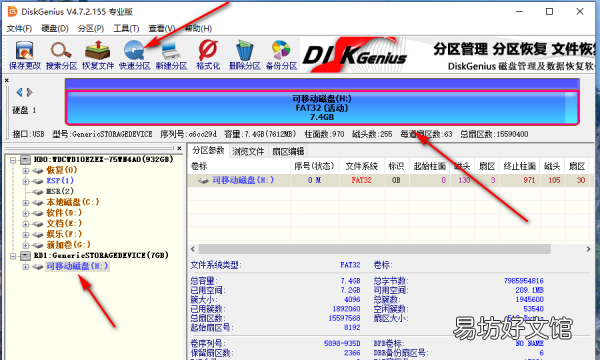The width and height of the screenshot is (600, 360).
Task: Collapse the HD0 disk tree node
Action: tap(13, 160)
